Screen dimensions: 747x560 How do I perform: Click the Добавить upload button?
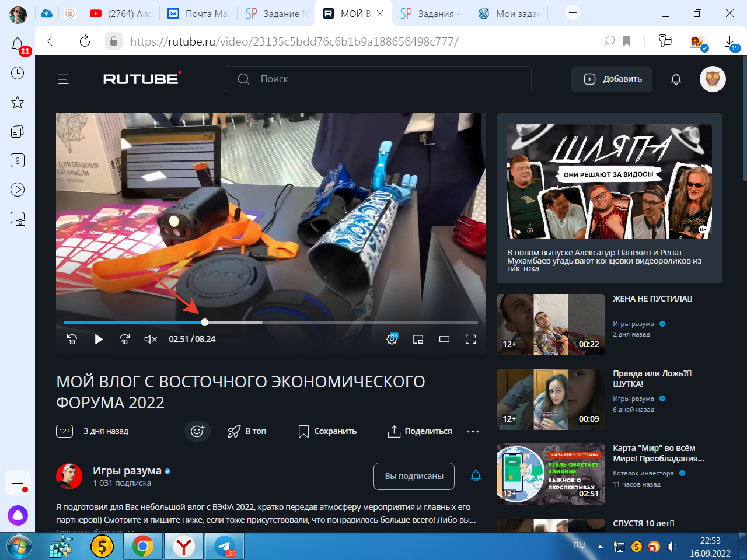[x=612, y=79]
